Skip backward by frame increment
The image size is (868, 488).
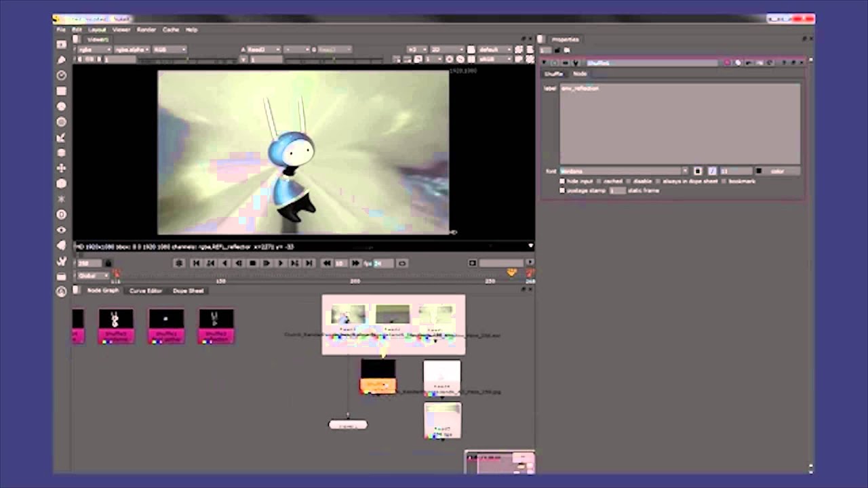(x=327, y=263)
